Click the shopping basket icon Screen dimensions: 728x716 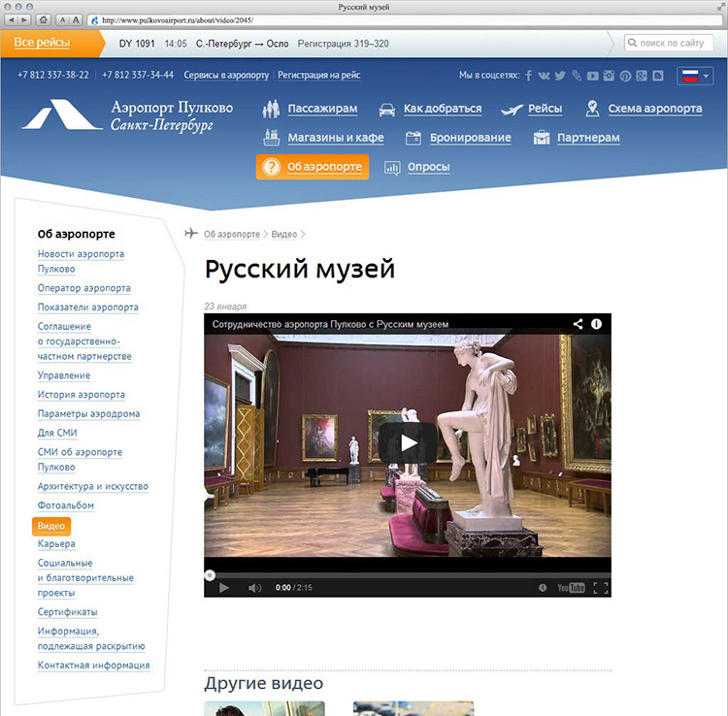point(271,138)
